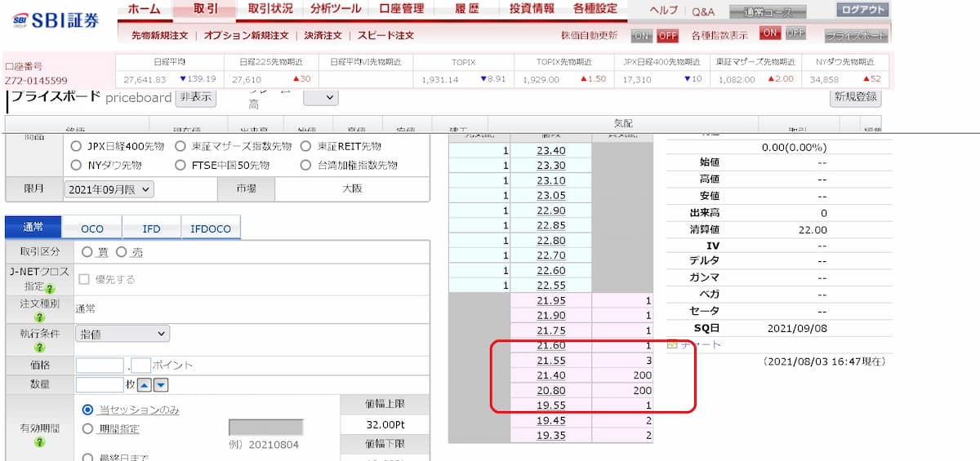
Task: Decrease quantity with the down arrow
Action: click(161, 385)
